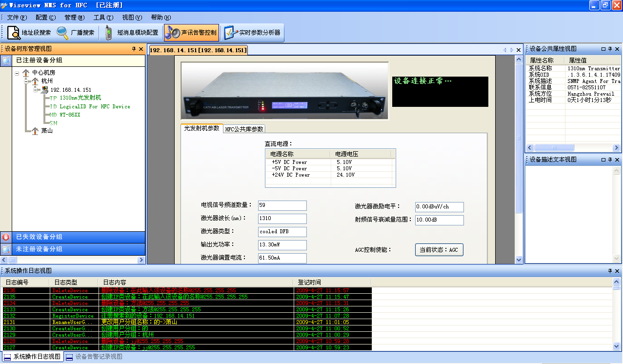623x364 pixels.
Task: Click the 广播搜索 magnifier toolbar icon
Action: pyautogui.click(x=63, y=33)
